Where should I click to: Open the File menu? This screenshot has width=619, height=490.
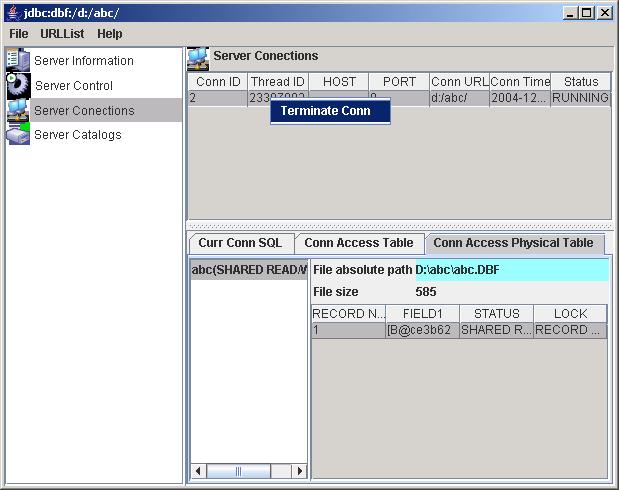coord(19,34)
